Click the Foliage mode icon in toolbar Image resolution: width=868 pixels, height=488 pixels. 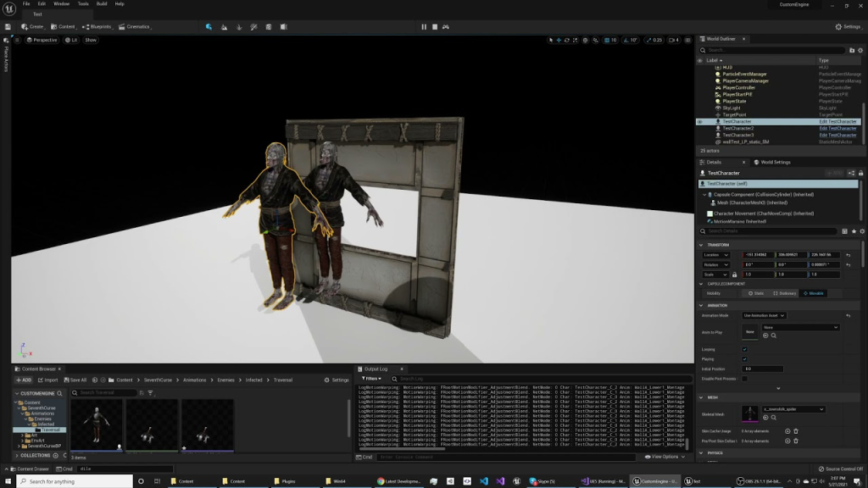tap(238, 26)
